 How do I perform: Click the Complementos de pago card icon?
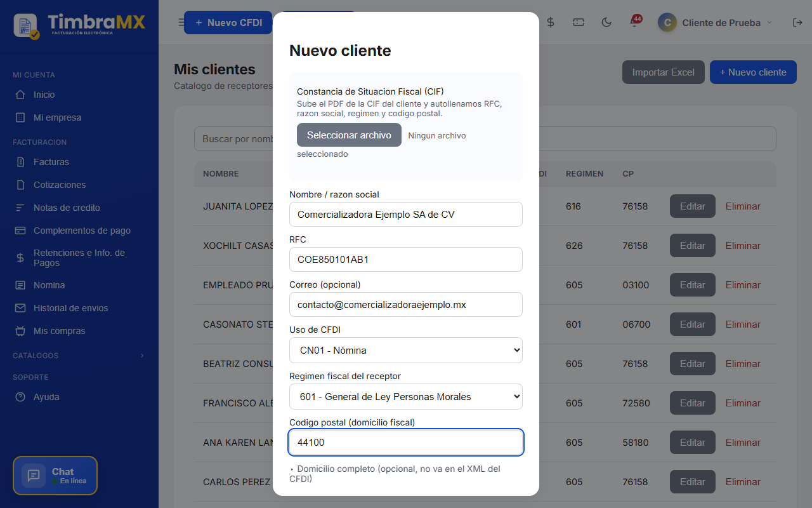(20, 231)
